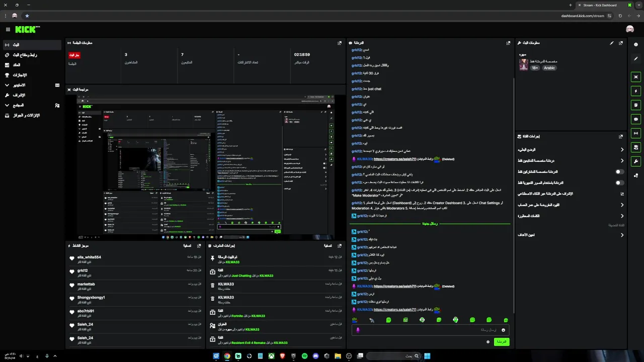This screenshot has width=644, height=362.
Task: Open Spotify from the taskbar
Action: [x=304, y=356]
